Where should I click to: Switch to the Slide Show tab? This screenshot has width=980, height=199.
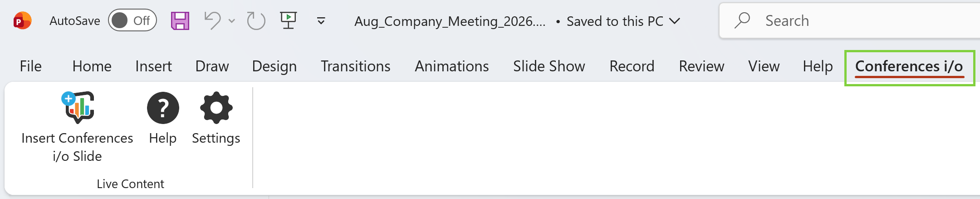click(549, 66)
